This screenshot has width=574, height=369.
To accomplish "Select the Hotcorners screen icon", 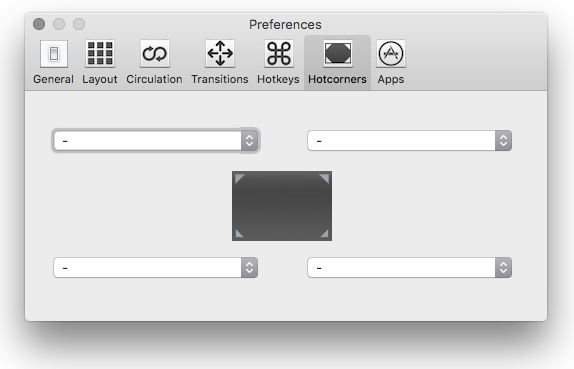I will 338,54.
